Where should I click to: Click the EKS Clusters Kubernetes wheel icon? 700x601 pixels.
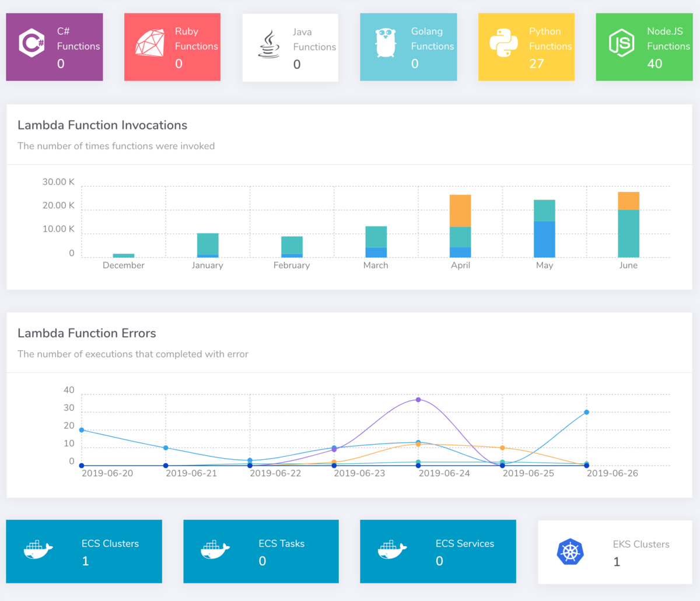570,551
